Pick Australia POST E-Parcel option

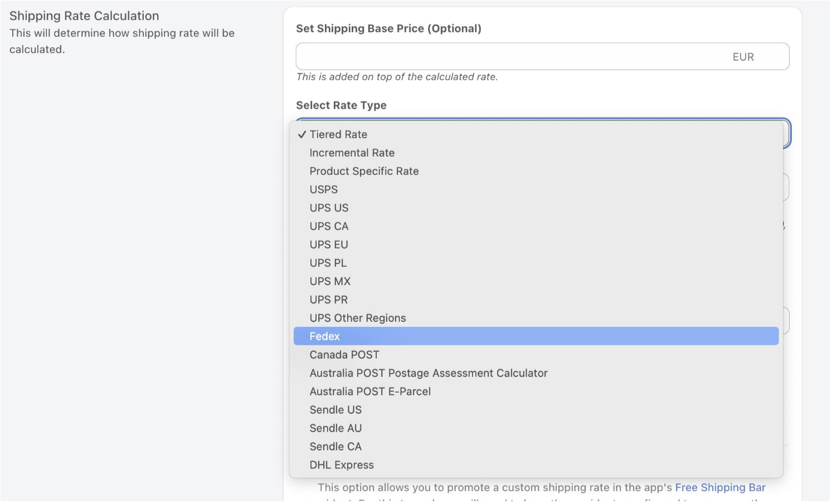(x=536, y=392)
